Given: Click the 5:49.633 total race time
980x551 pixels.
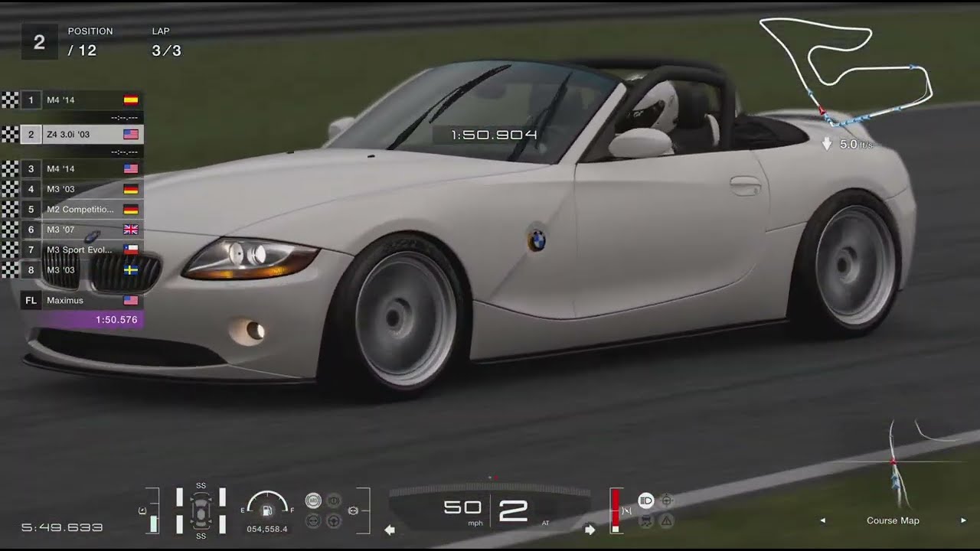Looking at the screenshot, I should 62,527.
